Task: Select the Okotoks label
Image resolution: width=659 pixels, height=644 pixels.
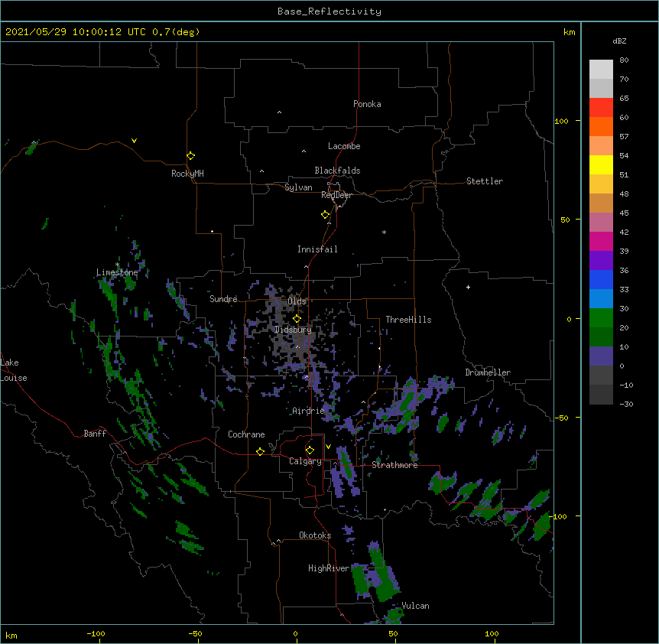Action: (315, 535)
